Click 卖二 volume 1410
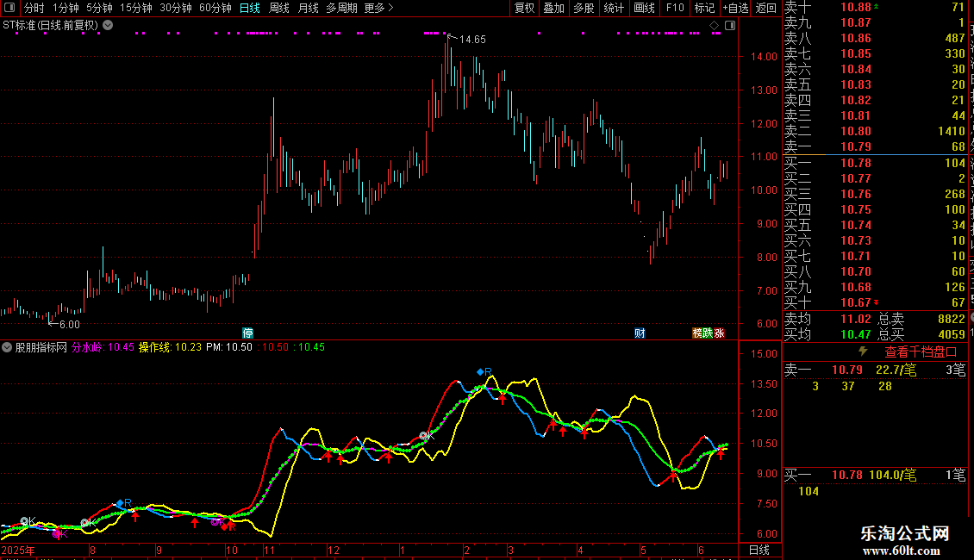 951,131
